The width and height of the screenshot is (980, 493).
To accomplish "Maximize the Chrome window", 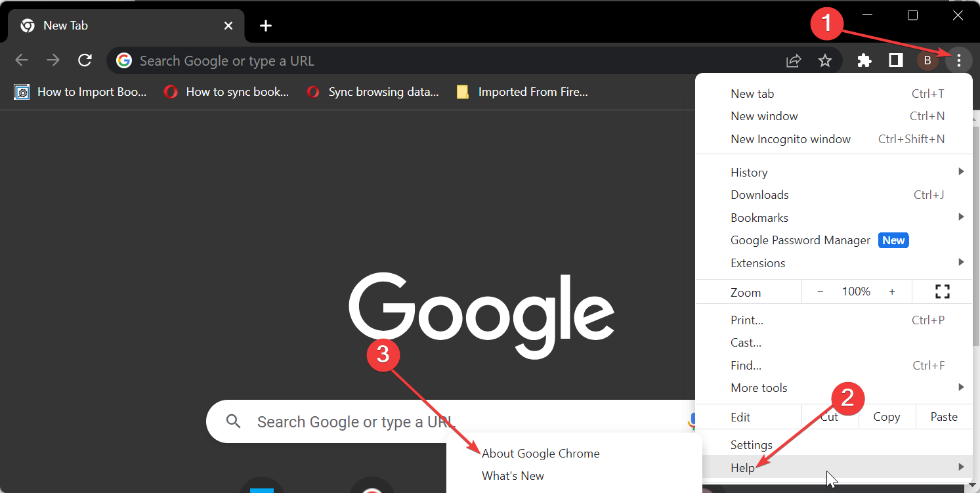I will [x=912, y=15].
